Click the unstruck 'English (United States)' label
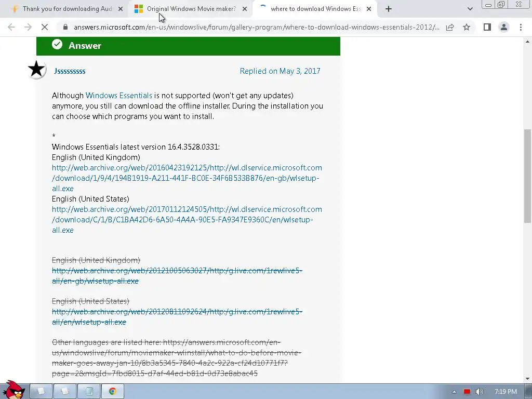This screenshot has width=532, height=399. click(90, 199)
